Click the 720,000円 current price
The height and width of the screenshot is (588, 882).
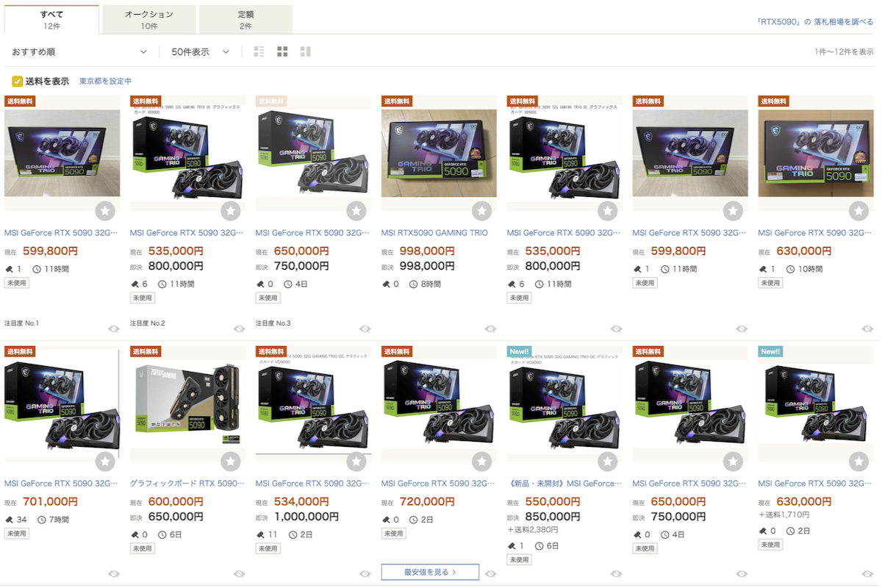pyautogui.click(x=427, y=502)
